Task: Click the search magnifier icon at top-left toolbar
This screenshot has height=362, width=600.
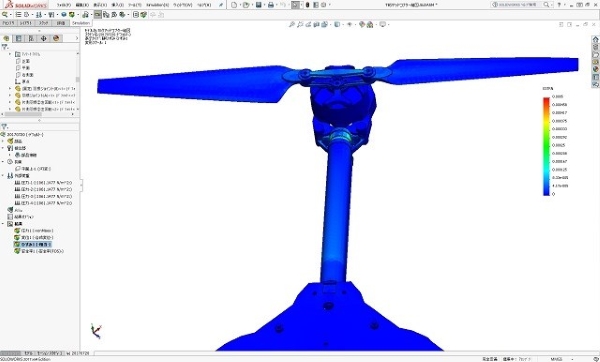Action: [x=5, y=15]
